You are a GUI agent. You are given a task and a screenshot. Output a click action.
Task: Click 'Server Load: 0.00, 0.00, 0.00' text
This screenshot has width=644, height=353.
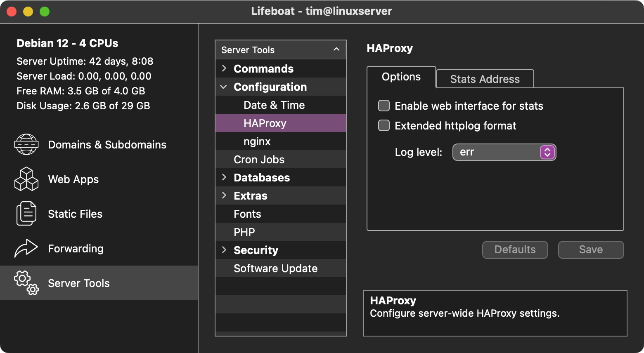[84, 76]
